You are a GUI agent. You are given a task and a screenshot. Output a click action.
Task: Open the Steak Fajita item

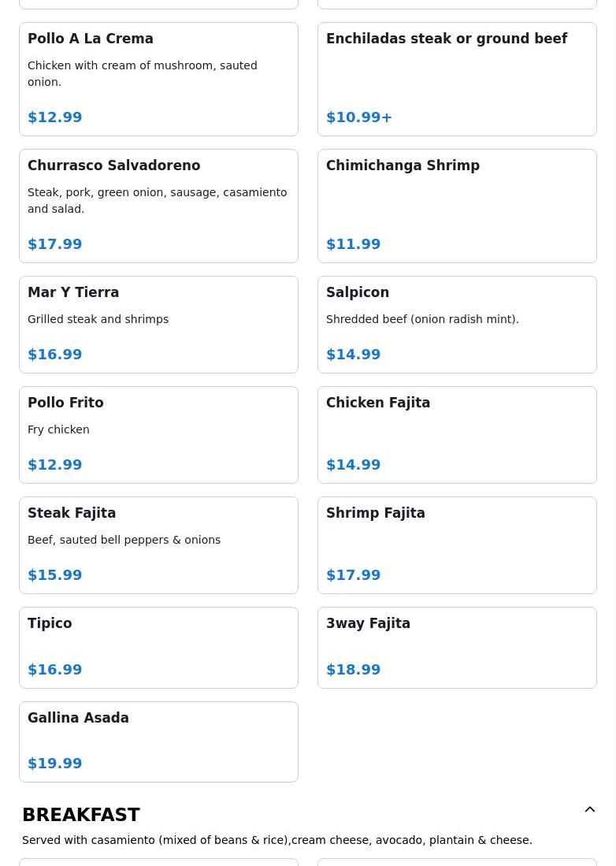(158, 545)
